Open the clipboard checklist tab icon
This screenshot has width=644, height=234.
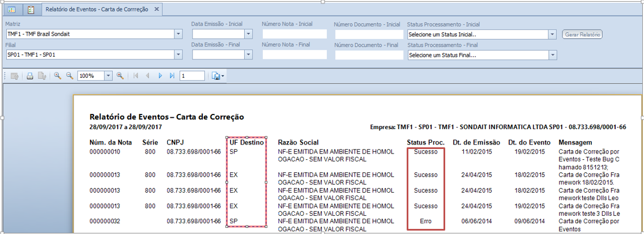pyautogui.click(x=31, y=10)
